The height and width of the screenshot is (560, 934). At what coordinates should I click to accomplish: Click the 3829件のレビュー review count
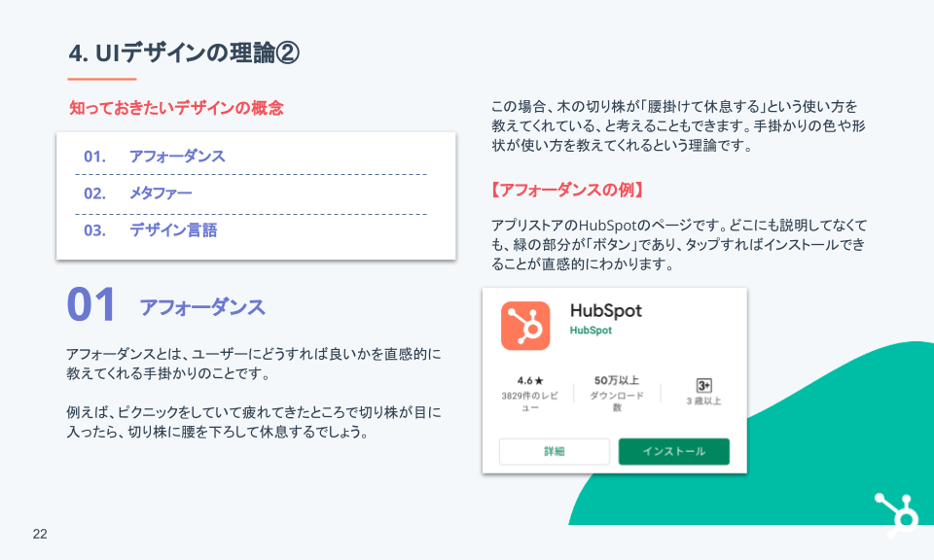pyautogui.click(x=530, y=402)
